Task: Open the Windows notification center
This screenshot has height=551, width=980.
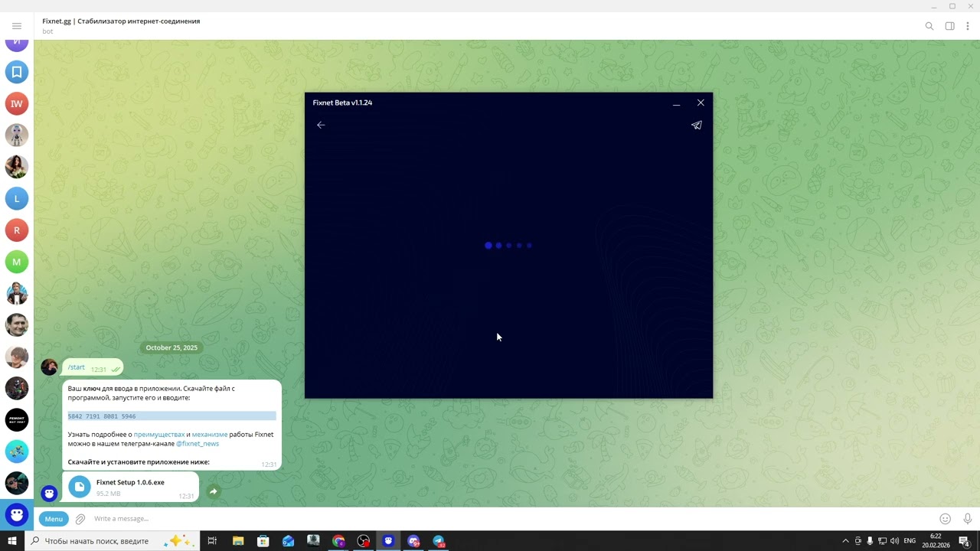Action: (965, 541)
